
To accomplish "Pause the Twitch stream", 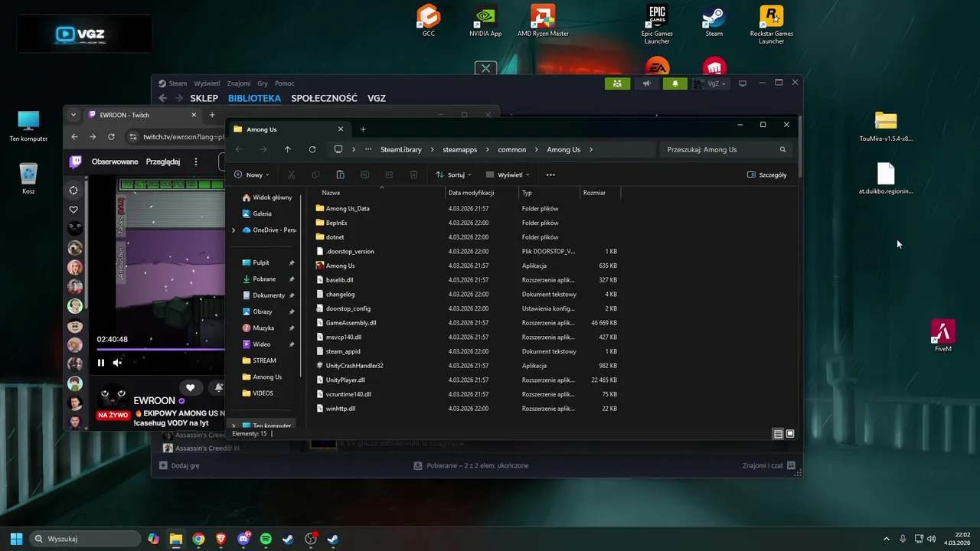I will (100, 363).
